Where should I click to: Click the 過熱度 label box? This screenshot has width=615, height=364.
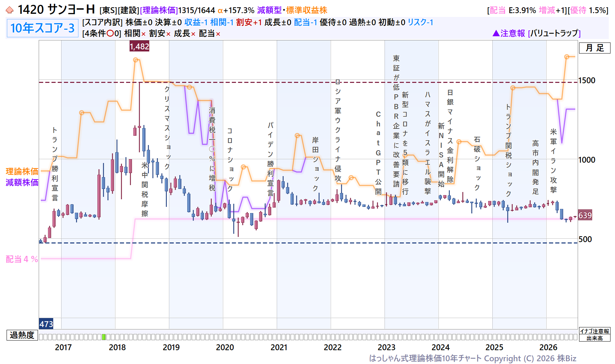[x=22, y=335]
